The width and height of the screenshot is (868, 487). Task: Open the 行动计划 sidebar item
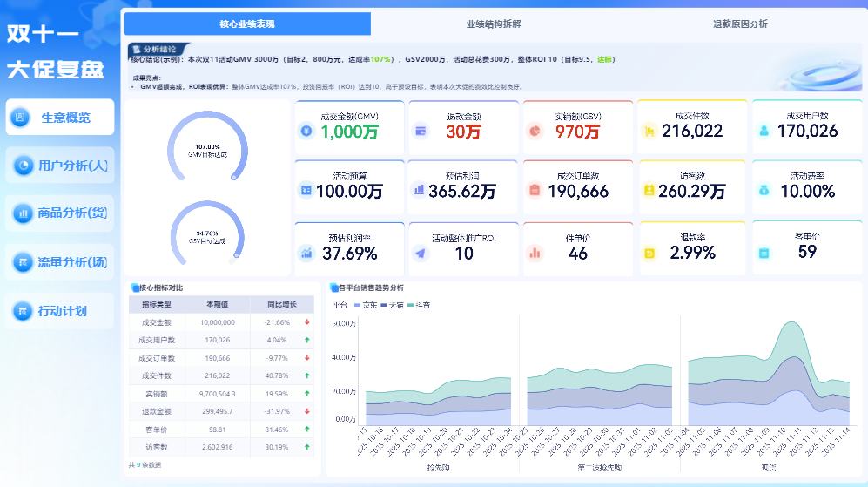60,311
